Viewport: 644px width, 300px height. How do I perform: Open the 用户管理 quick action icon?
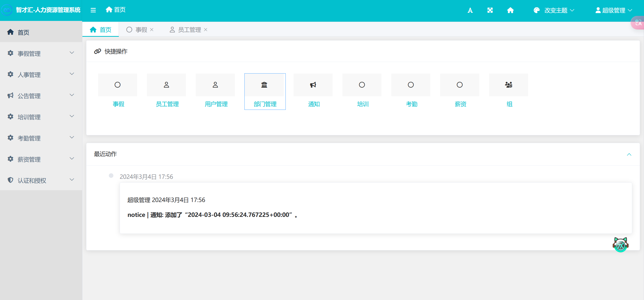(x=215, y=85)
